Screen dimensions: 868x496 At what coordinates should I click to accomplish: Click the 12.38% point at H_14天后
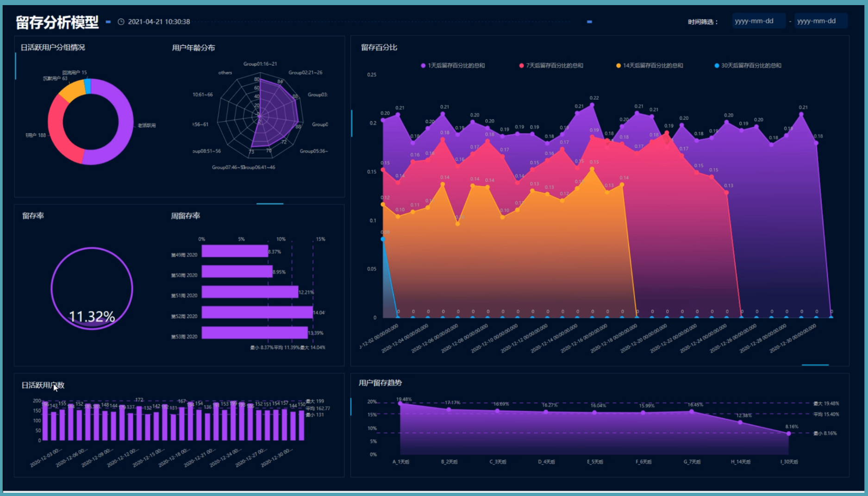(x=740, y=422)
